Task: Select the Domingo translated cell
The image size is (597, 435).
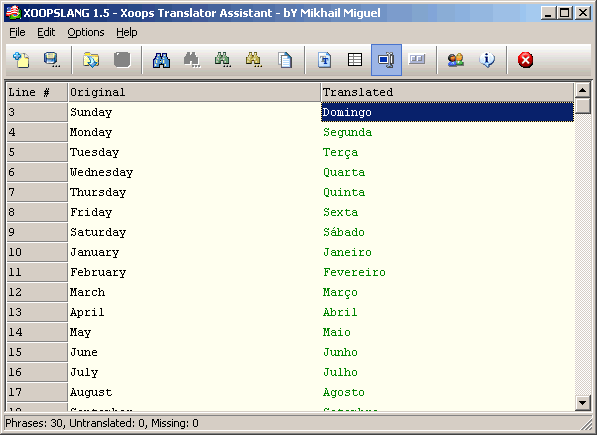Action: coord(447,112)
